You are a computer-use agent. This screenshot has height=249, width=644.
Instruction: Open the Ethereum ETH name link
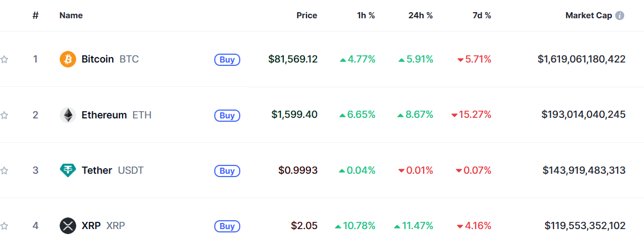click(117, 115)
